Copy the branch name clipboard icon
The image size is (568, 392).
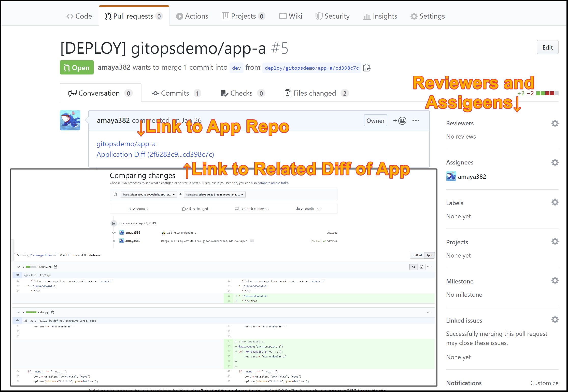(x=367, y=68)
